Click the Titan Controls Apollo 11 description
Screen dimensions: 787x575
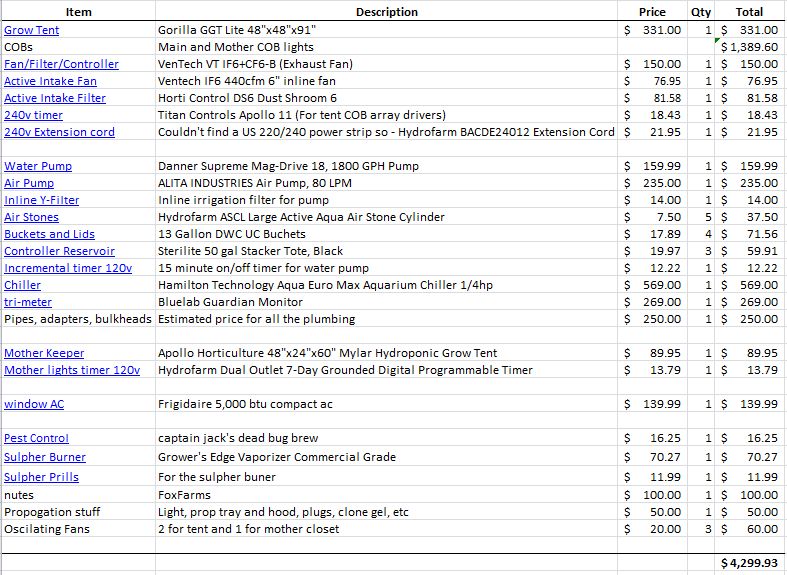[x=386, y=115]
